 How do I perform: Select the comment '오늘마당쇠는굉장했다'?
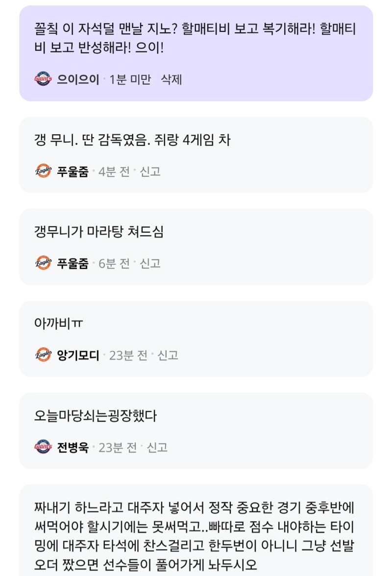[96, 416]
